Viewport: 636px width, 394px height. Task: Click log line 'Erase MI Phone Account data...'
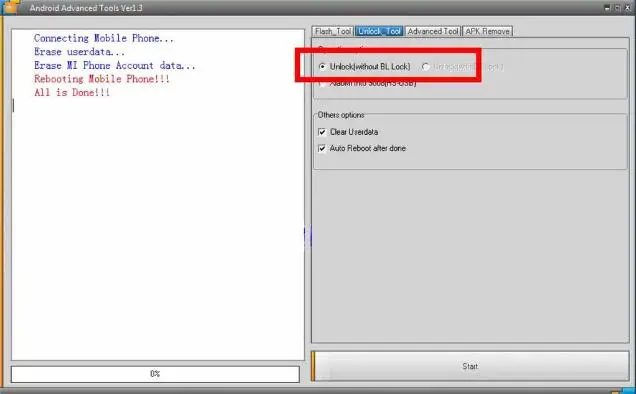[115, 65]
